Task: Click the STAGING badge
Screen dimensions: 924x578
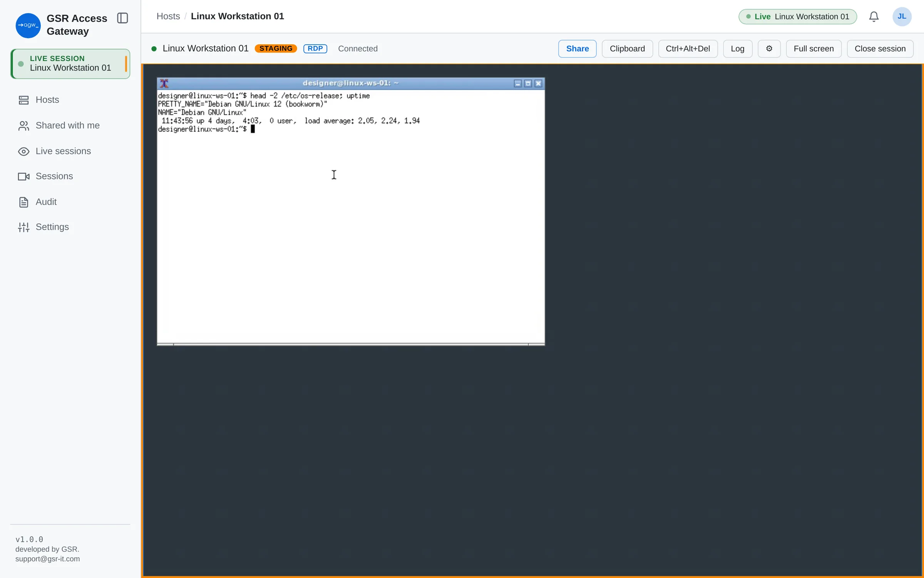Action: point(276,49)
